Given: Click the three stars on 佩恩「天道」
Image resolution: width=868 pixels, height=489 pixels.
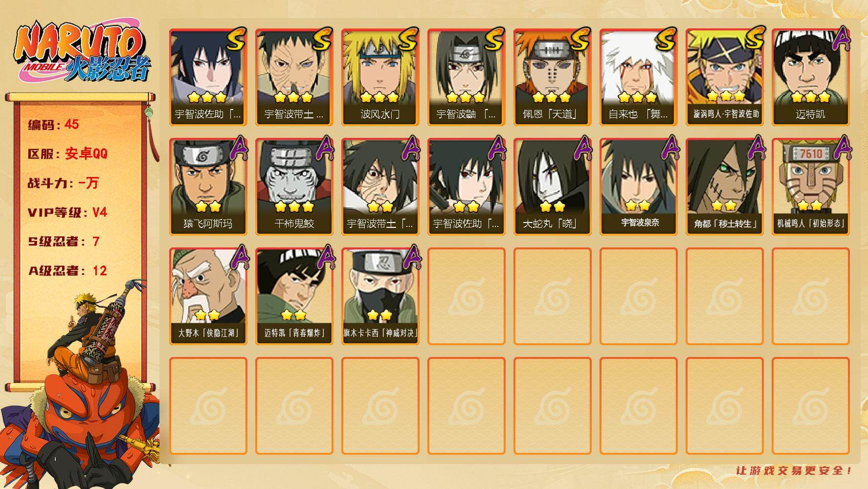Looking at the screenshot, I should click(x=552, y=97).
